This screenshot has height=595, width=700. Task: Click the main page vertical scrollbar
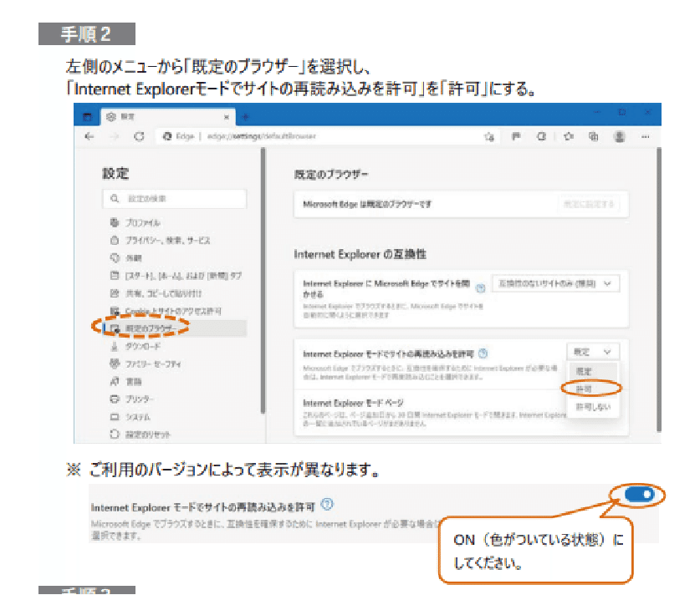[659, 289]
